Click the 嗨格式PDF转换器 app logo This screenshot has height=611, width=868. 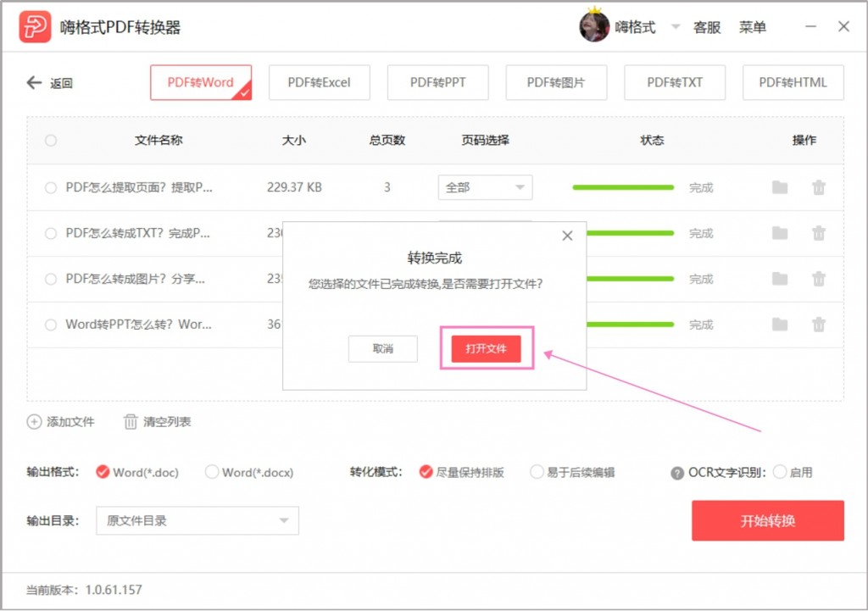35,26
